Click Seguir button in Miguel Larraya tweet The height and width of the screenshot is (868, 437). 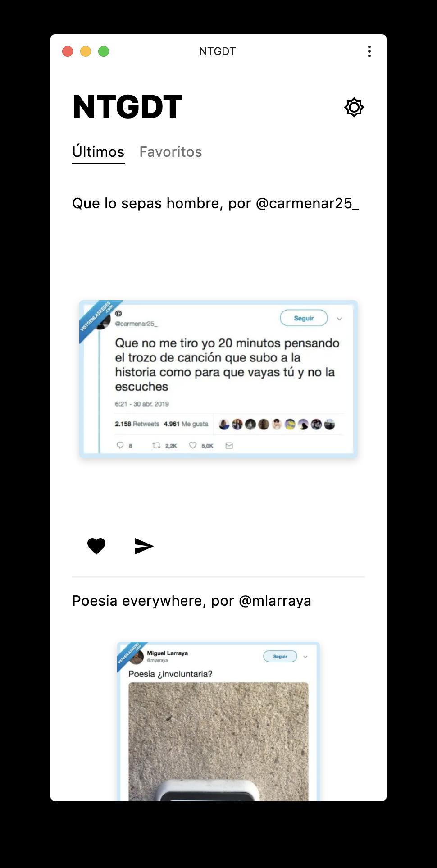280,656
